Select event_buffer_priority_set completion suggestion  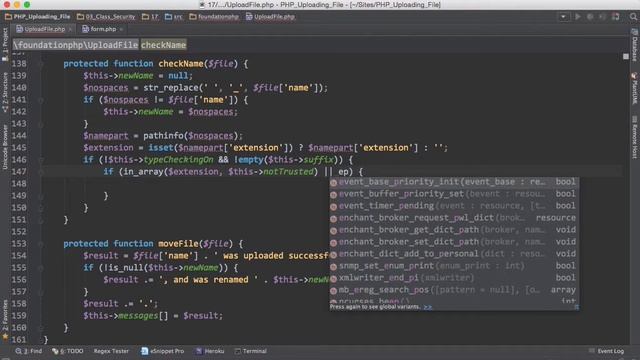point(454,194)
